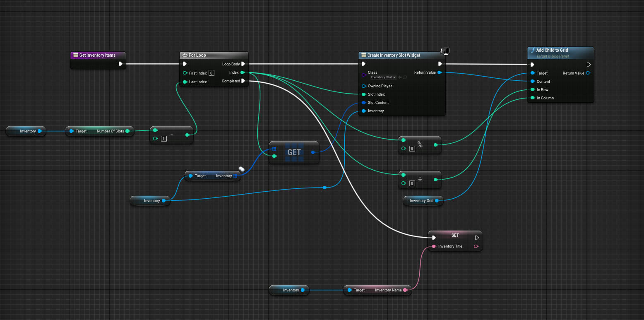
Task: Click the Get Inventory Items function icon
Action: click(x=76, y=55)
